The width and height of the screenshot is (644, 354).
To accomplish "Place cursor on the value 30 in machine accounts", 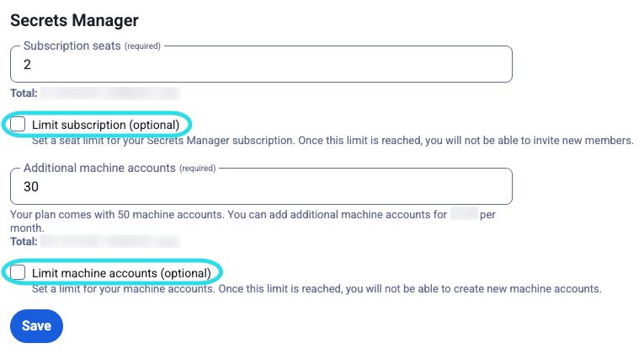I will [x=32, y=186].
